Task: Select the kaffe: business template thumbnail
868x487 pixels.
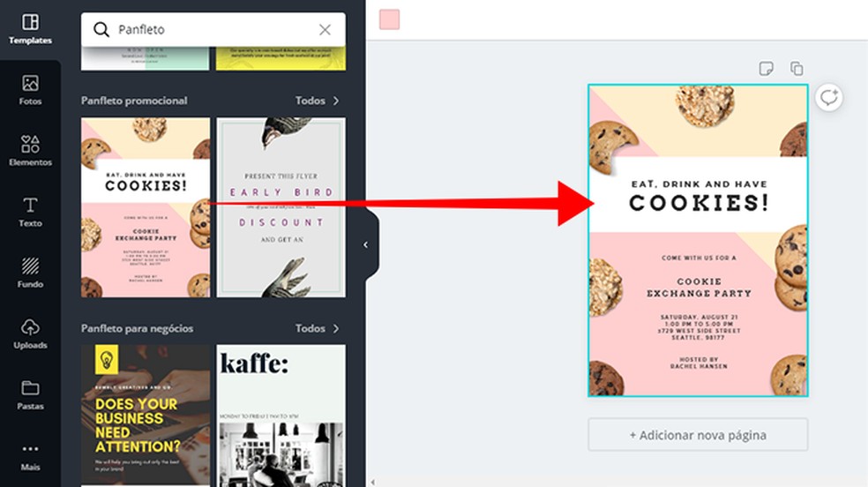Action: point(281,416)
